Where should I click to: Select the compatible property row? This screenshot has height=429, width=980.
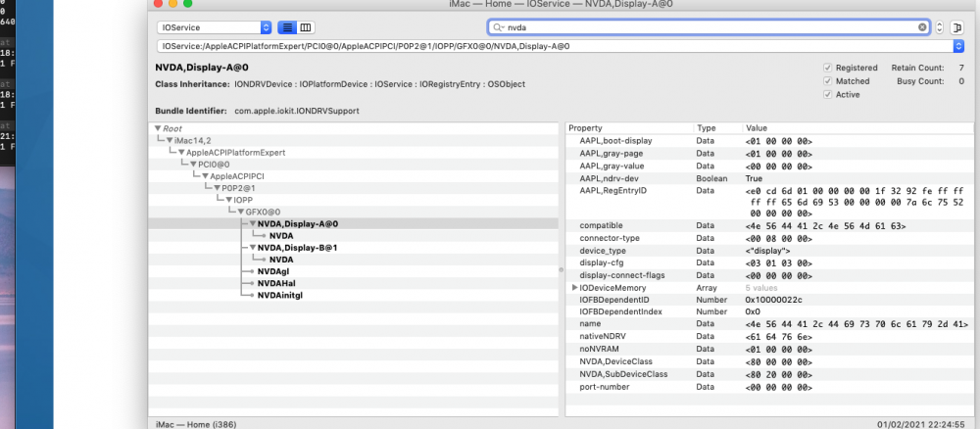point(769,225)
